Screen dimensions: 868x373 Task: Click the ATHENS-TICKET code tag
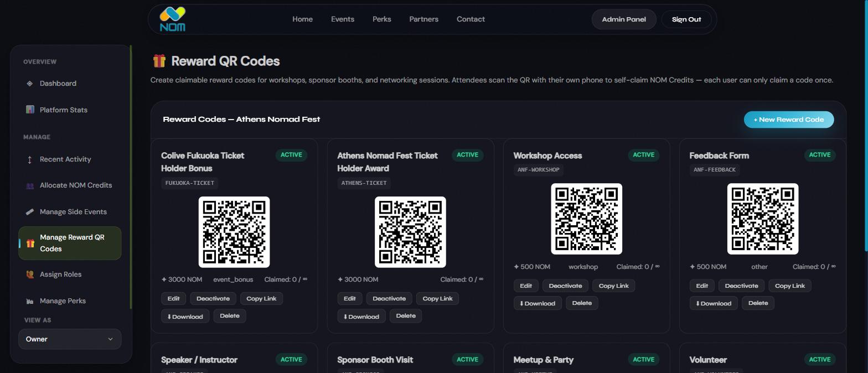pyautogui.click(x=364, y=183)
